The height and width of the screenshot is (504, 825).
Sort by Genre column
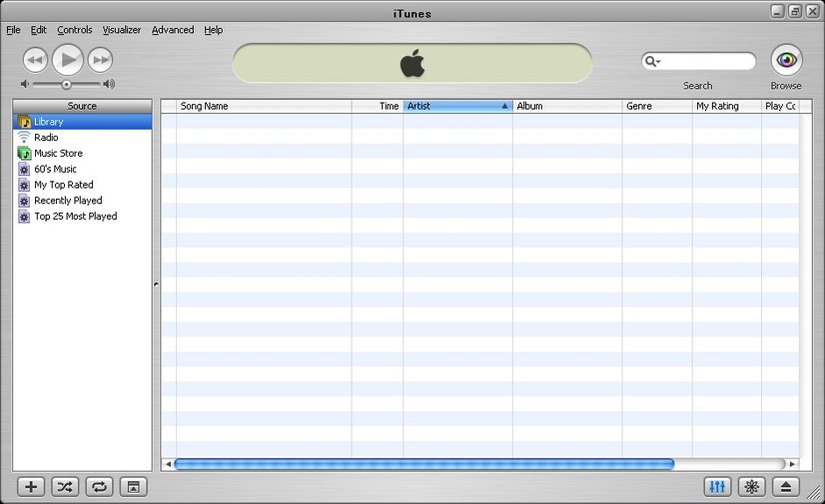point(657,106)
